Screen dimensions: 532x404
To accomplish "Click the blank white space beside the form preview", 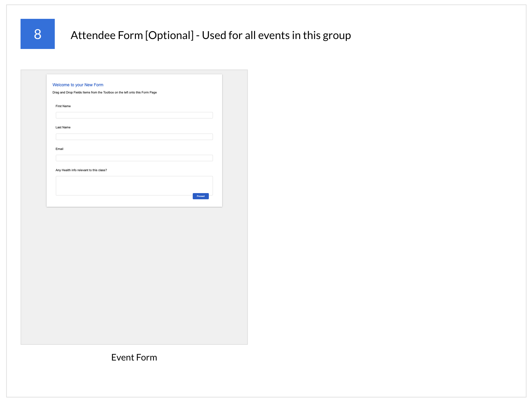I will [377, 205].
